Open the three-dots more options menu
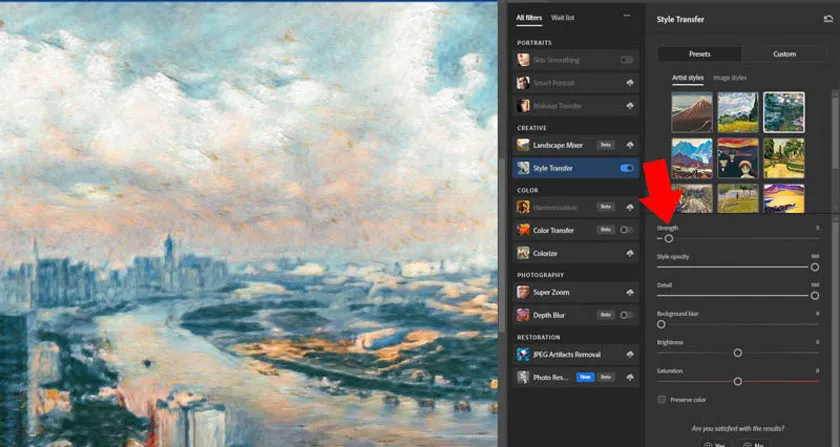The height and width of the screenshot is (447, 840). click(x=627, y=17)
